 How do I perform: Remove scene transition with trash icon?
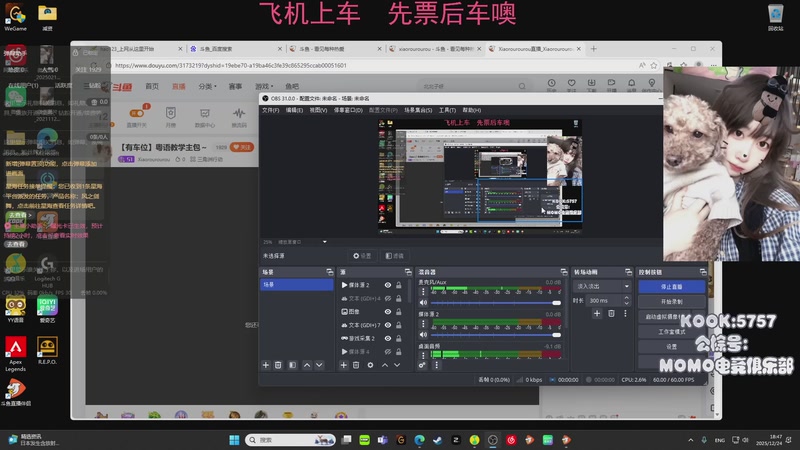[611, 313]
